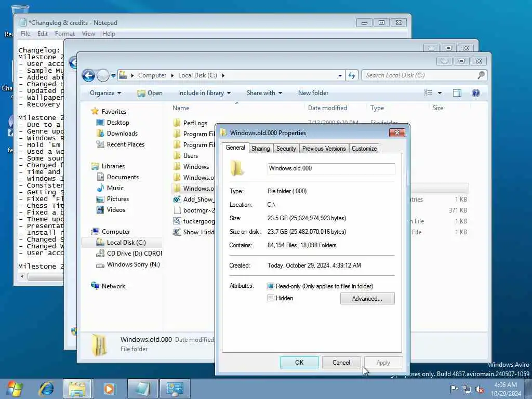Open the Notepad Format menu

pos(65,34)
